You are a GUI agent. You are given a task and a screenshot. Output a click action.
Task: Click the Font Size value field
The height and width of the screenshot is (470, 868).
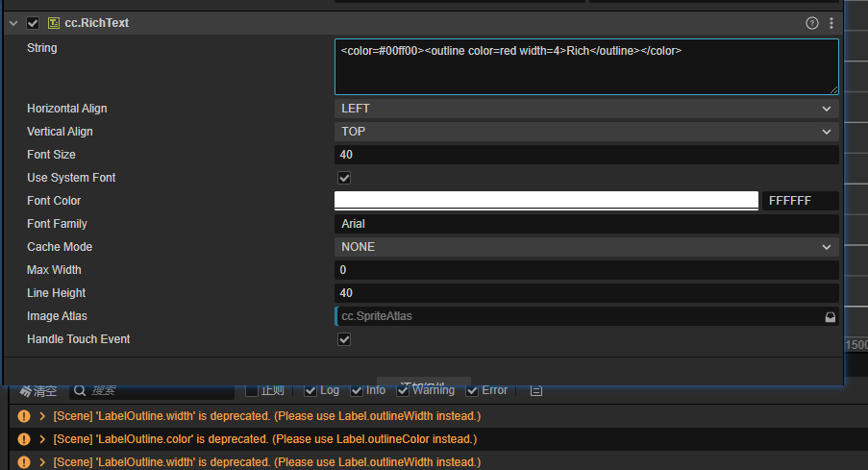click(586, 155)
